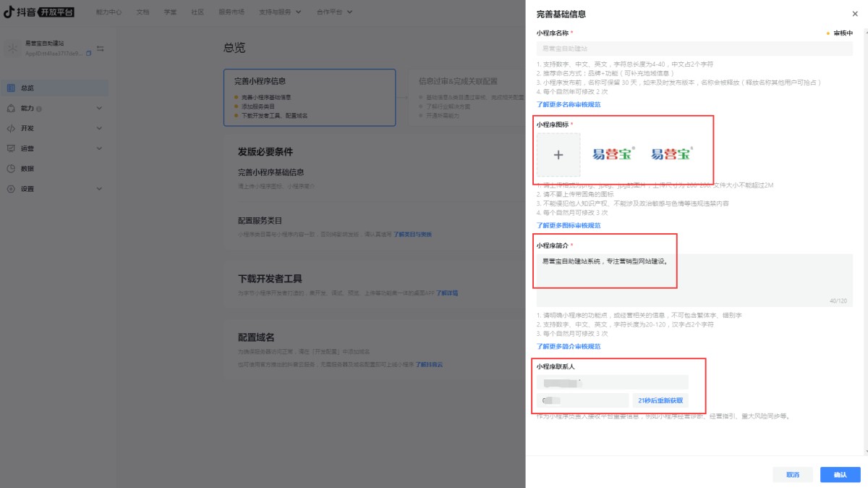Open 了解类目与资质 link
868x488 pixels.
point(412,235)
